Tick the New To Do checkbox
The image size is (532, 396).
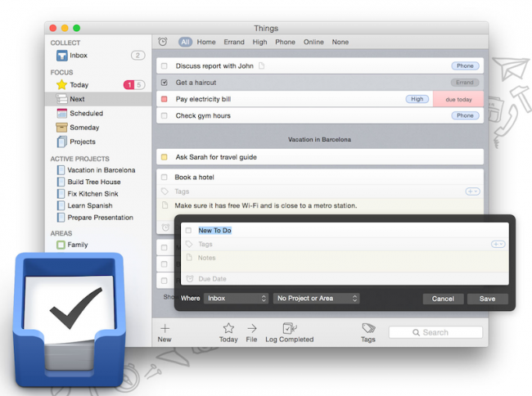[x=188, y=231]
